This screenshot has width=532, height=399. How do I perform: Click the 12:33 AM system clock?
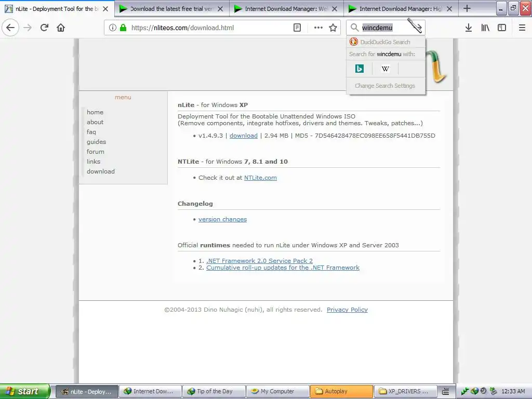[x=513, y=392]
